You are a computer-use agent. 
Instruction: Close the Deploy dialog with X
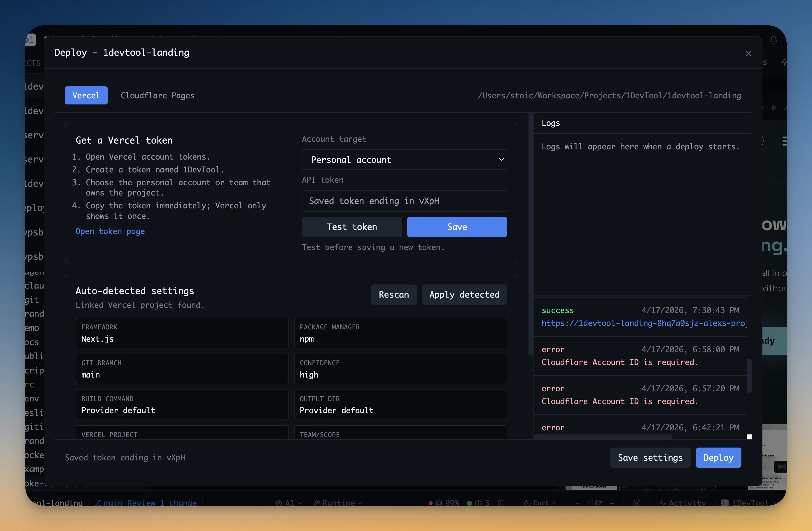(748, 54)
